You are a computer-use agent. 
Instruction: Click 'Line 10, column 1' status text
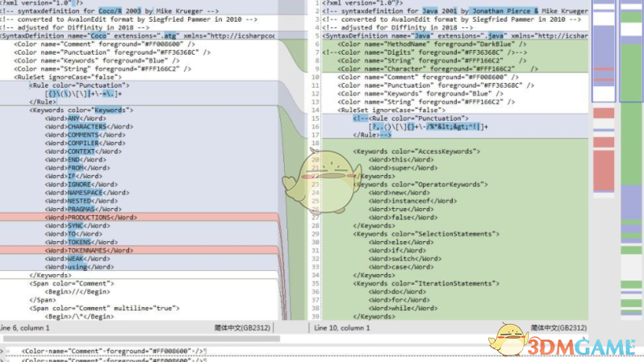(341, 328)
